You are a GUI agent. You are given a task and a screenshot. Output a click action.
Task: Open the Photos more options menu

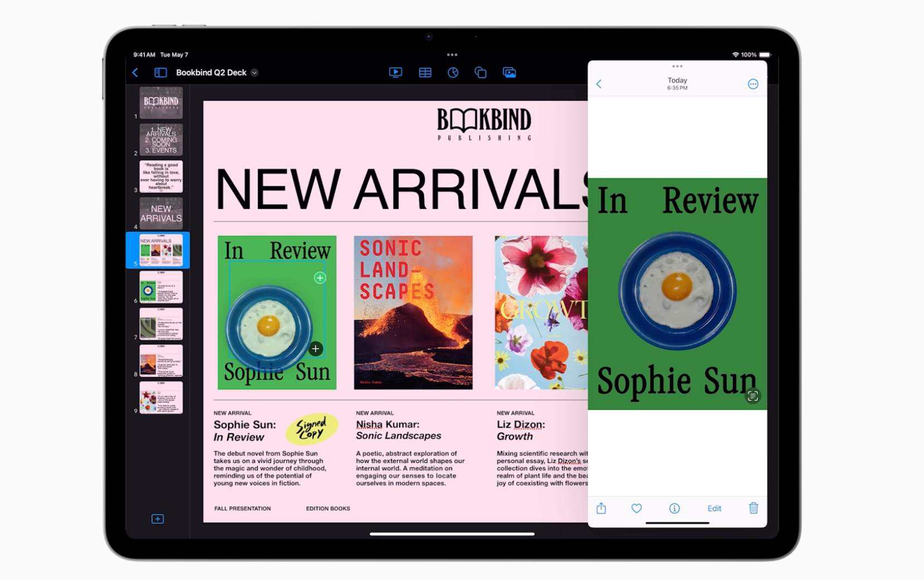coord(752,84)
